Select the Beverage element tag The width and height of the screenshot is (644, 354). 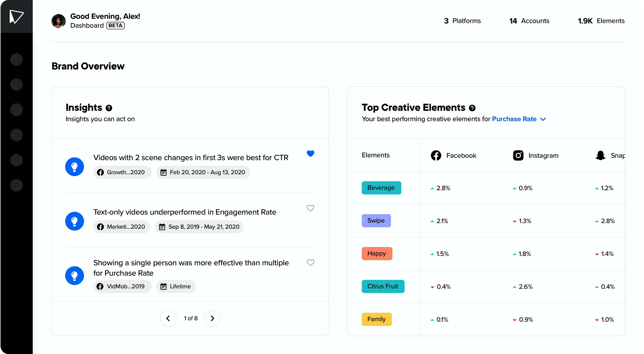[381, 188]
